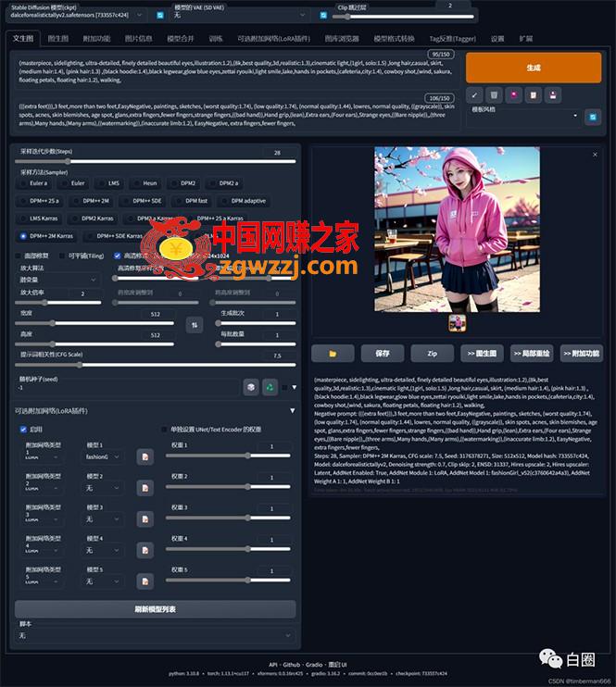Toggle the face restoration checkbox

18,256
